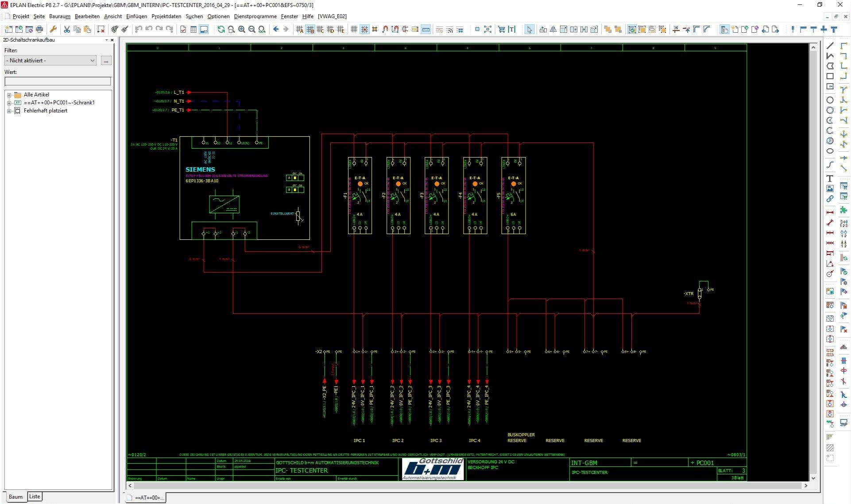851x504 pixels.
Task: Click the Cut scissors icon
Action: [x=67, y=29]
